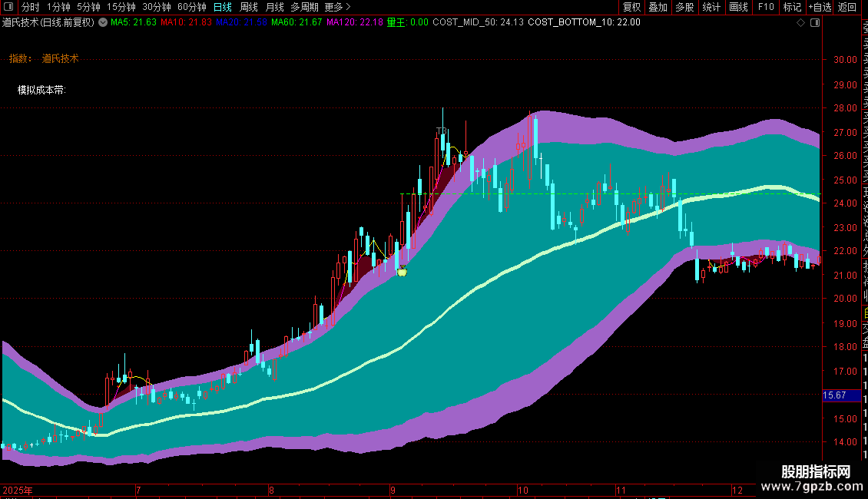Screen dimensions: 868x499
Task: Click the month 9 timeline marker
Action: pos(393,490)
